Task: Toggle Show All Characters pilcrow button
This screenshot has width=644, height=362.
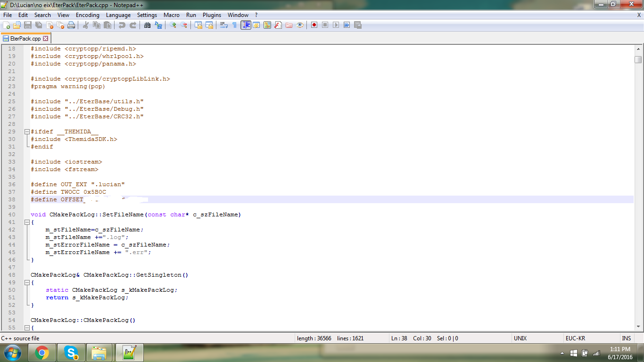Action: [x=235, y=25]
